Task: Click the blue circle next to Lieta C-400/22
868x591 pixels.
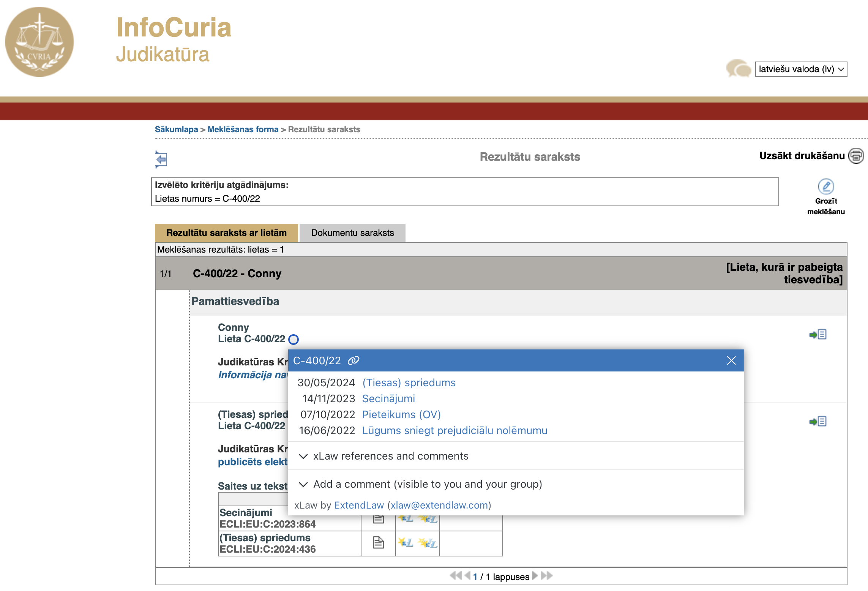Action: click(x=294, y=339)
